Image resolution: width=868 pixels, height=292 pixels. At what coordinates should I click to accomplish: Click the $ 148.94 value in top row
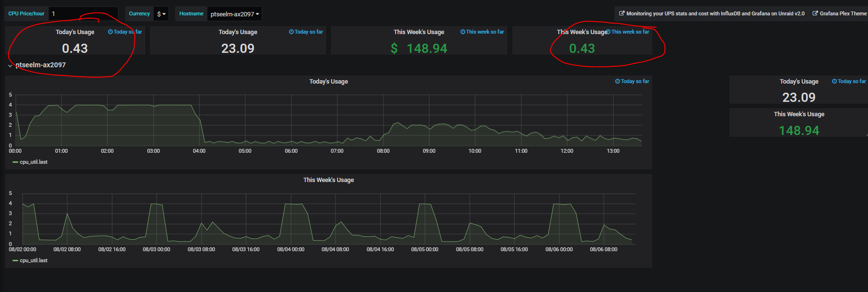419,49
